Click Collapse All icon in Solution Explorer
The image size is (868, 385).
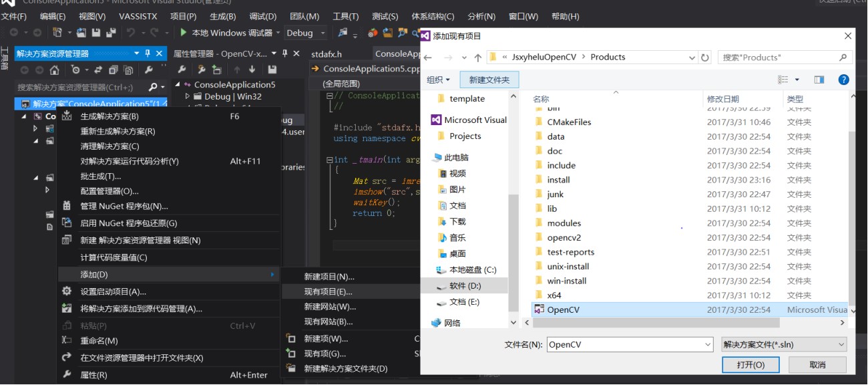tap(114, 70)
